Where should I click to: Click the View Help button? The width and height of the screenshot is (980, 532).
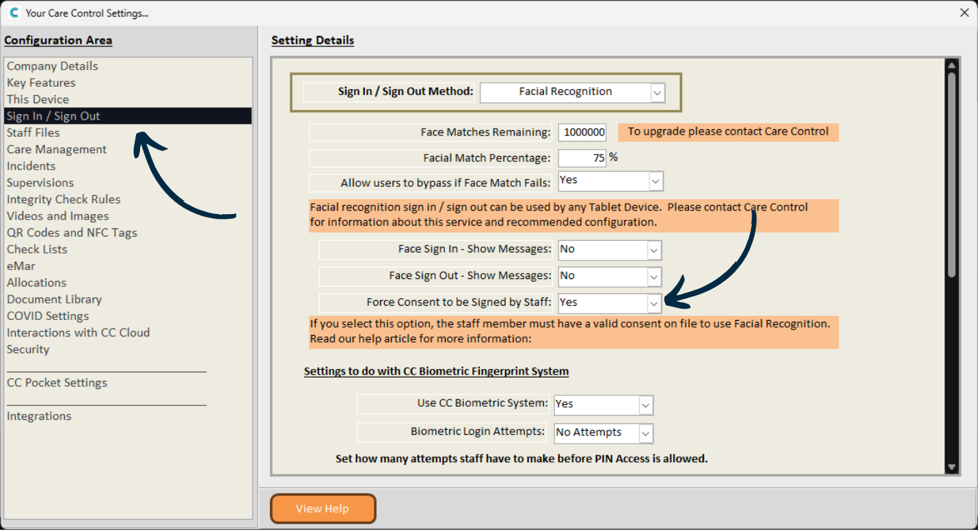click(323, 509)
